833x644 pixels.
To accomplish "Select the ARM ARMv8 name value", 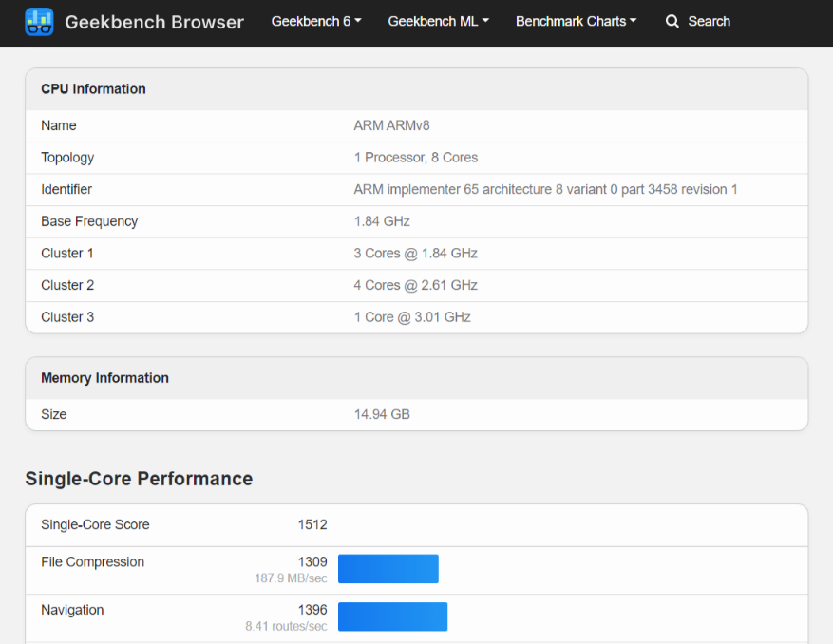I will [x=391, y=125].
